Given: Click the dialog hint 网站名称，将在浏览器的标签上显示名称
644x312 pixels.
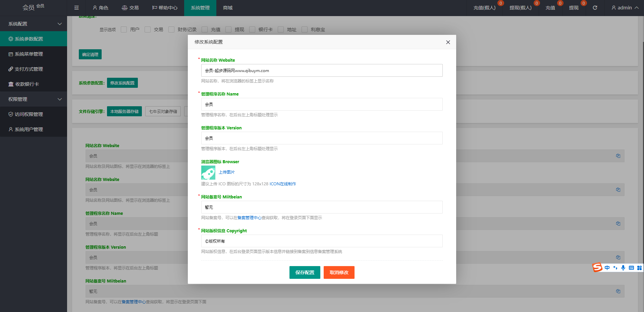Looking at the screenshot, I should pyautogui.click(x=237, y=81).
